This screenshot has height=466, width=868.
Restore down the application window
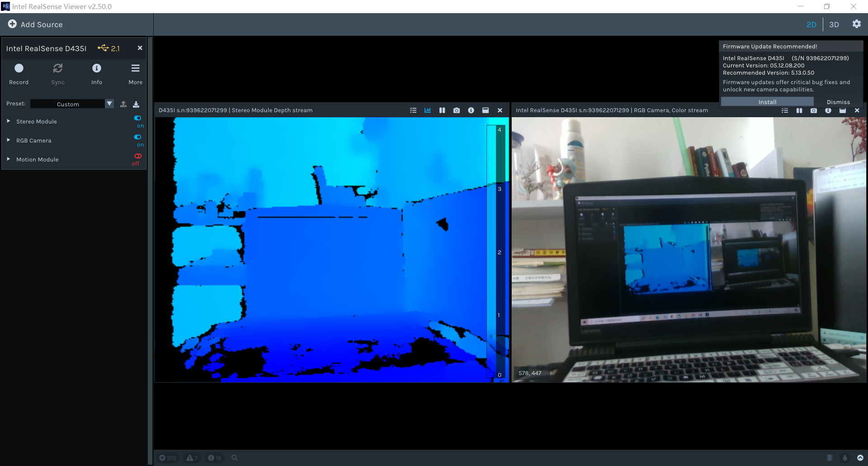827,6
